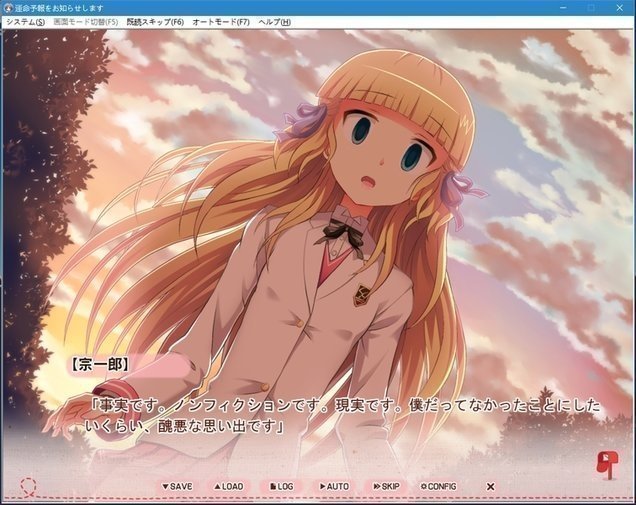The height and width of the screenshot is (505, 636).
Task: Hide the message window with the X
Action: (490, 486)
